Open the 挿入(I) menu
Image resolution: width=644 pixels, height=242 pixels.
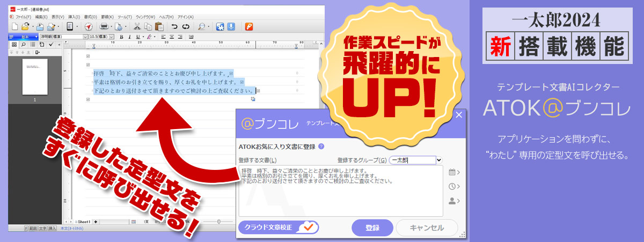coord(74,17)
